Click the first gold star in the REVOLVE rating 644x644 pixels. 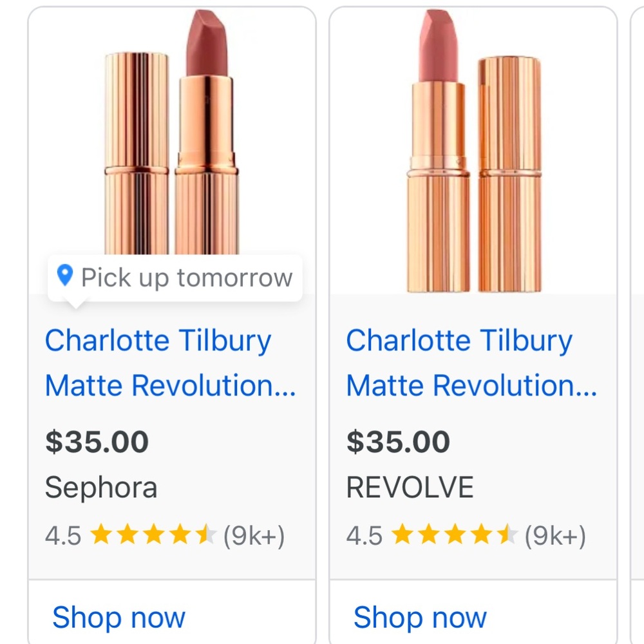(x=403, y=535)
